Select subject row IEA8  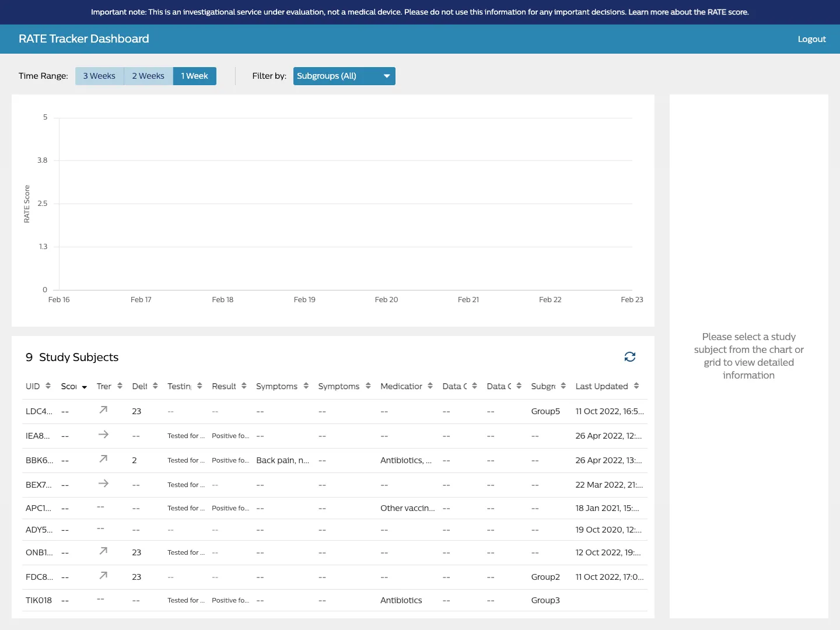click(335, 436)
